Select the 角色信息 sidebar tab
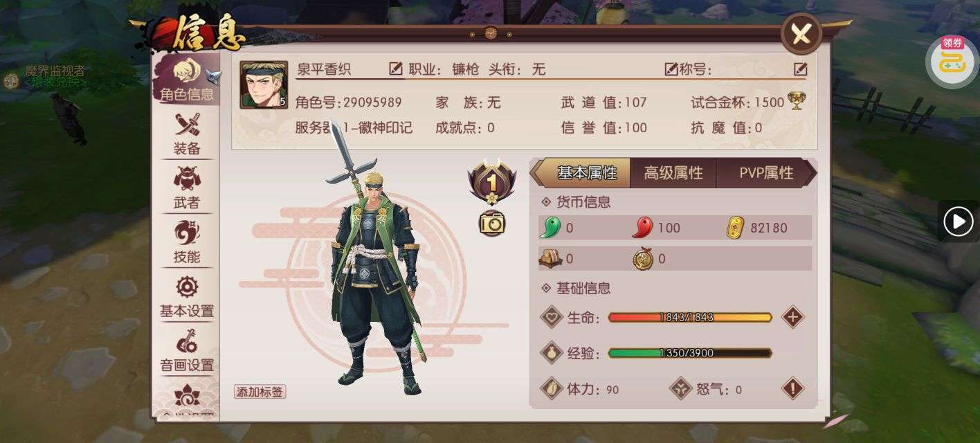The width and height of the screenshot is (980, 443). click(186, 80)
